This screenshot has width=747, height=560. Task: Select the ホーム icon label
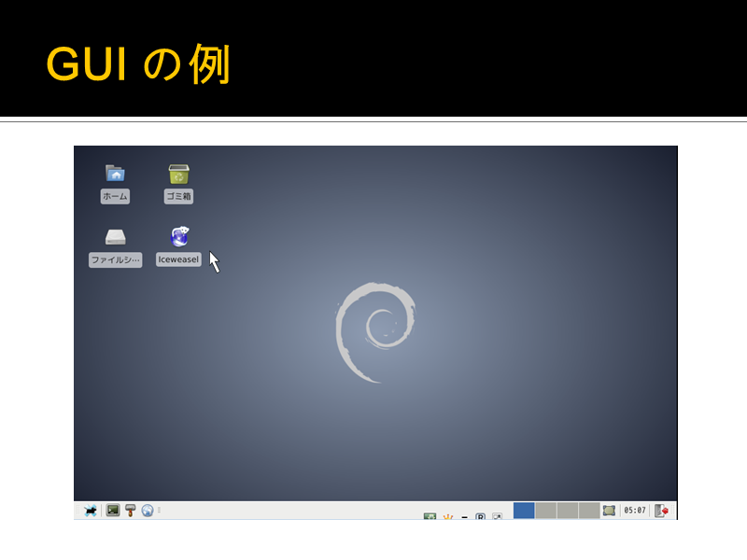tap(115, 196)
